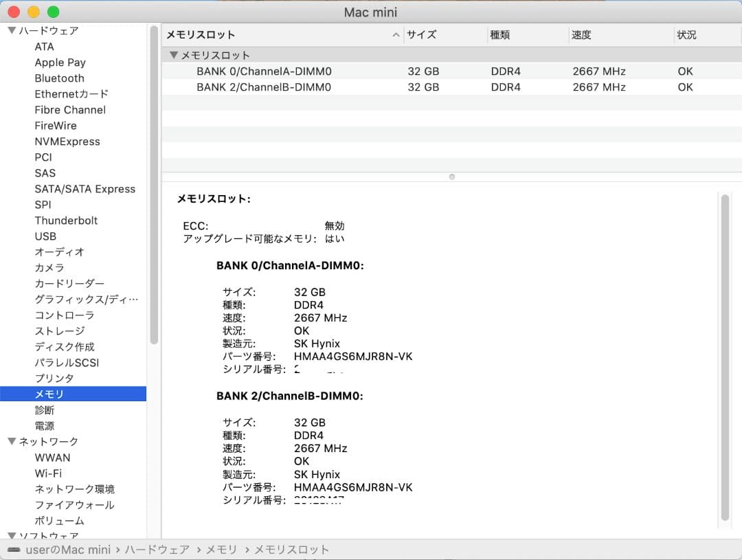Sort by 種類 column header
This screenshot has width=742, height=560.
(x=499, y=35)
